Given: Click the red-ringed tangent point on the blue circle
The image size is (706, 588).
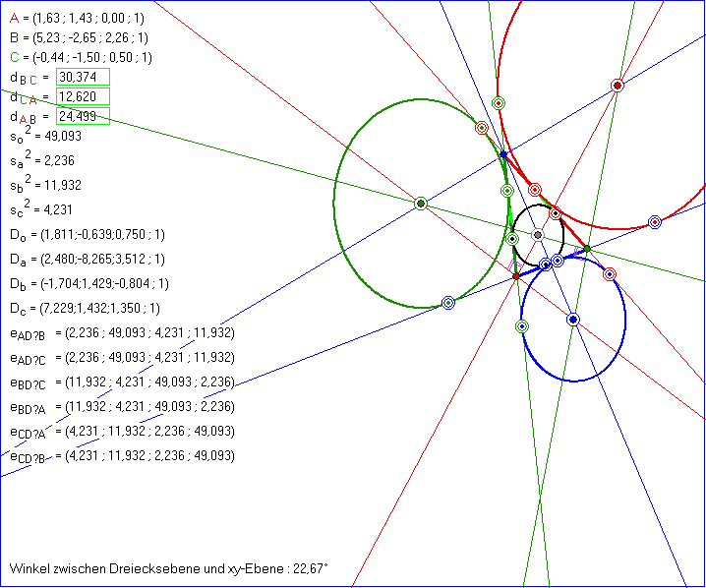Looking at the screenshot, I should click(610, 274).
